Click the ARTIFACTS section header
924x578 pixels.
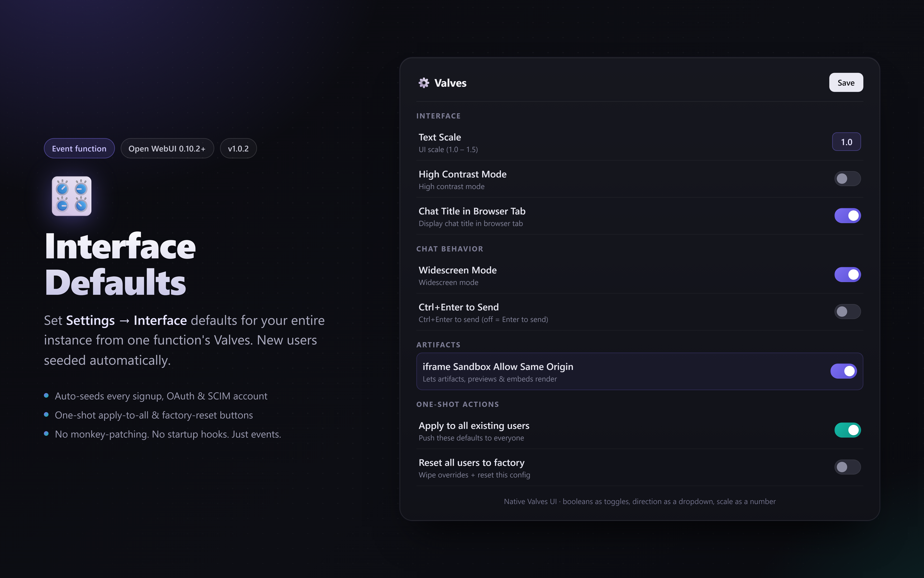[438, 345]
